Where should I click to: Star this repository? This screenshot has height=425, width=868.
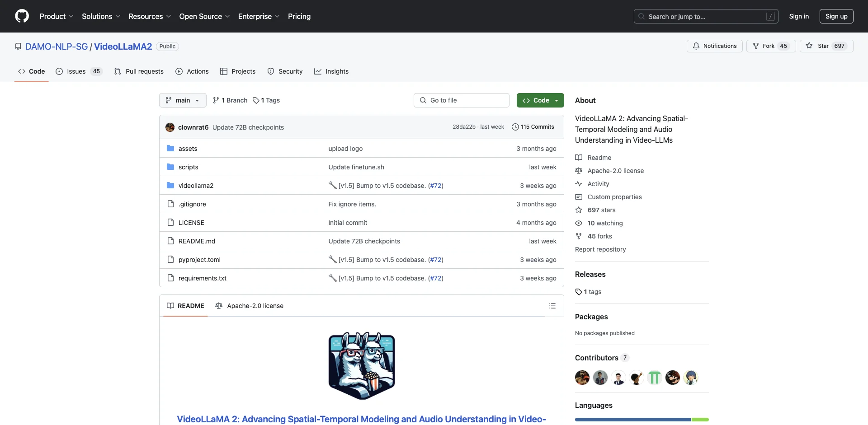click(826, 46)
